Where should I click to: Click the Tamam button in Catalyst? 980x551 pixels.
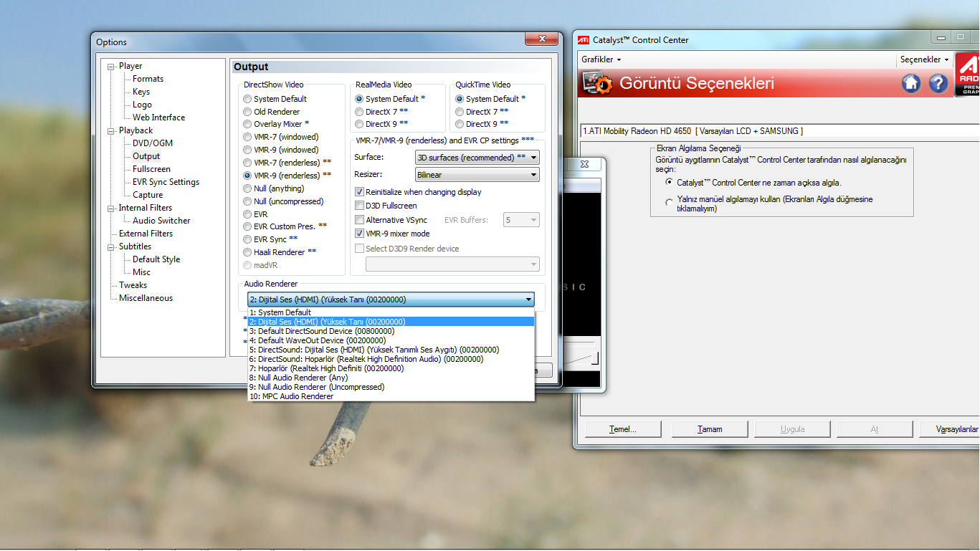pos(710,429)
